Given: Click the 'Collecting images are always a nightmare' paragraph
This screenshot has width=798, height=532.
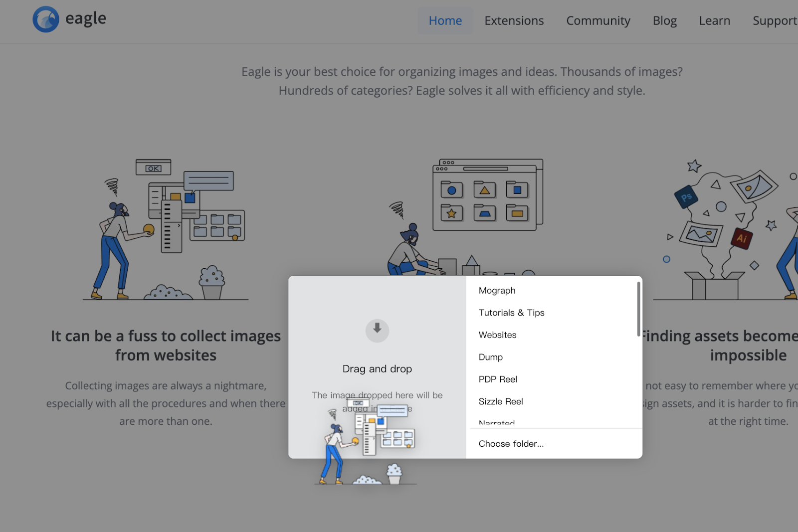Looking at the screenshot, I should pos(166,403).
